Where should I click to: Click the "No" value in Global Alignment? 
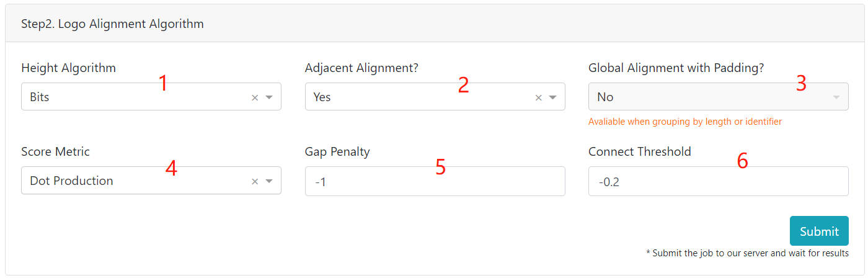coord(605,97)
